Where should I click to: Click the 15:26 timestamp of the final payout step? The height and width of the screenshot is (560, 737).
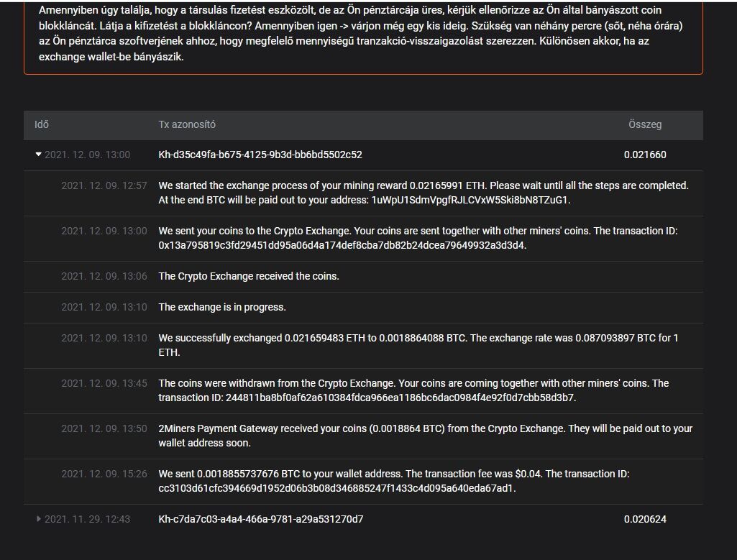pos(104,474)
